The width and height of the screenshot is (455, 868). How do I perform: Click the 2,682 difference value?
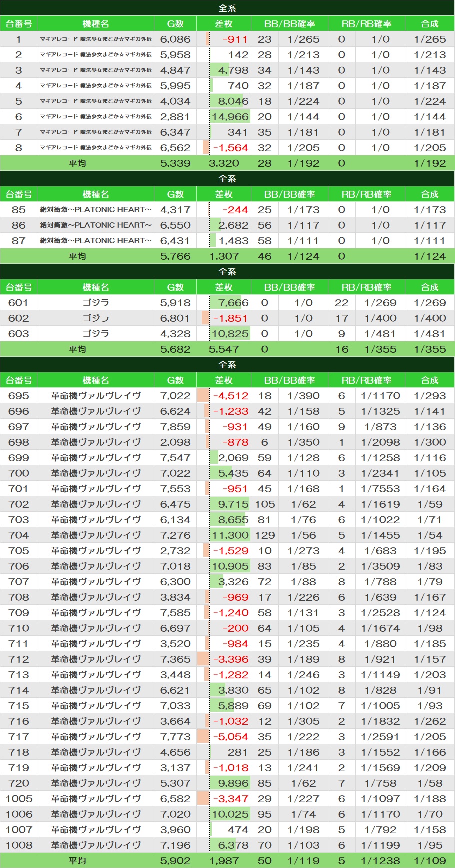click(233, 225)
